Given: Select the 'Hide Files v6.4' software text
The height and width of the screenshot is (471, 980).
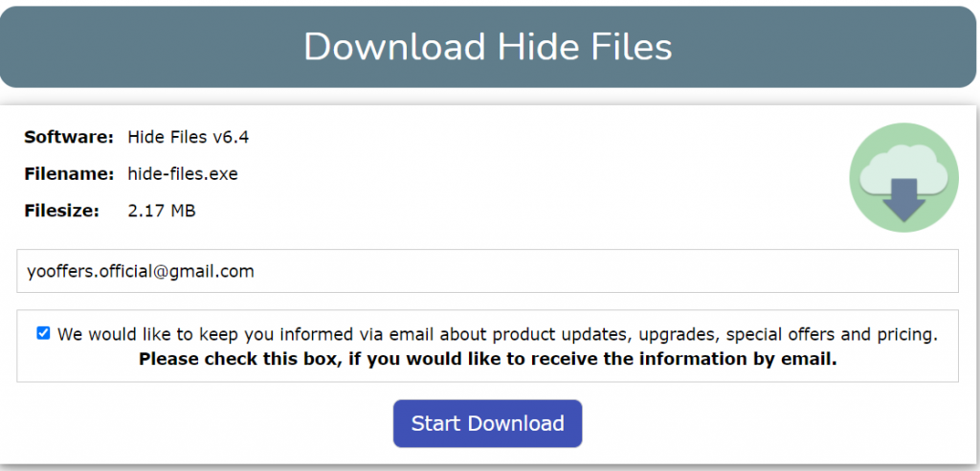Looking at the screenshot, I should pyautogui.click(x=189, y=137).
